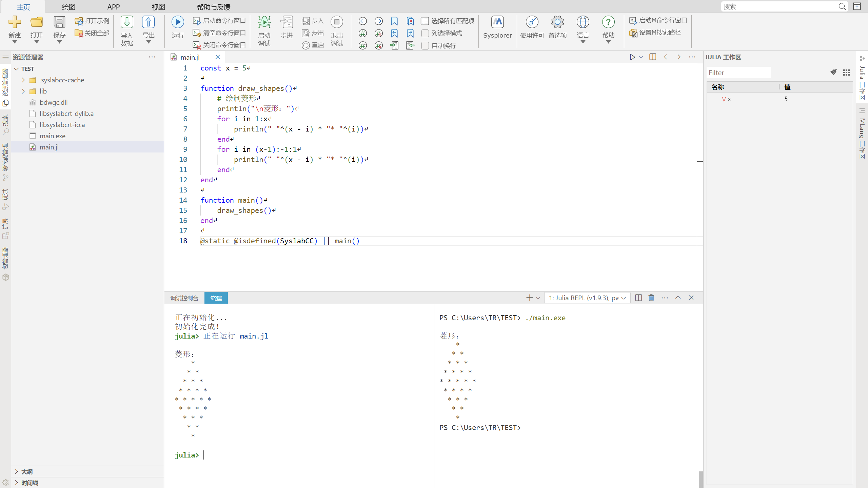The height and width of the screenshot is (488, 868).
Task: Save the file with 保存 icon
Action: 59,22
